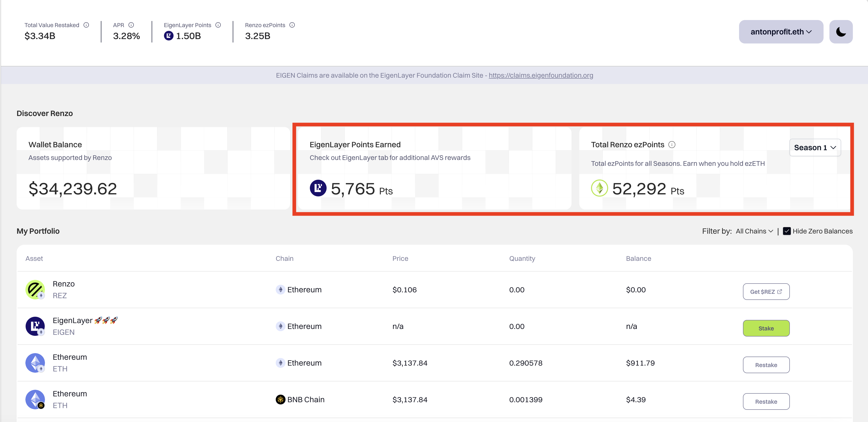Uncheck Hide Zero Balances checkbox
The image size is (868, 422).
pyautogui.click(x=786, y=231)
